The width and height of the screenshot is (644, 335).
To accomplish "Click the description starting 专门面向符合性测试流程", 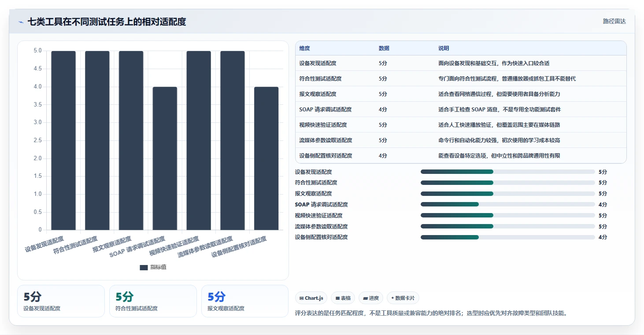I will [x=507, y=79].
